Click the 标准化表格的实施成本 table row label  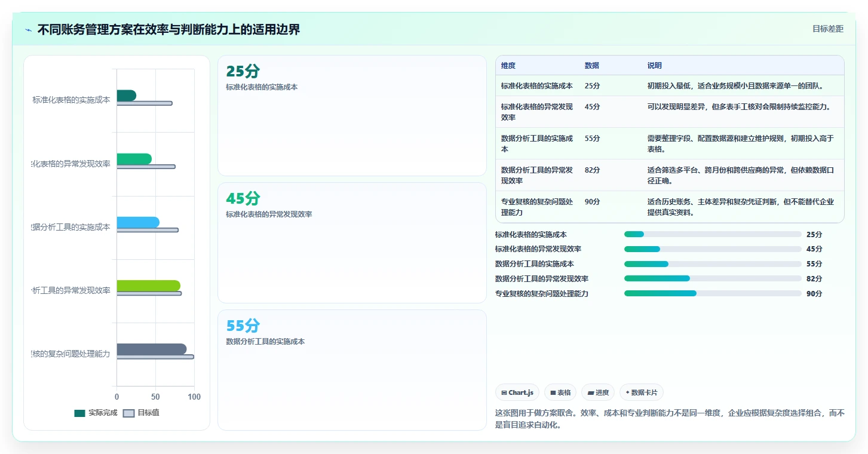[537, 86]
